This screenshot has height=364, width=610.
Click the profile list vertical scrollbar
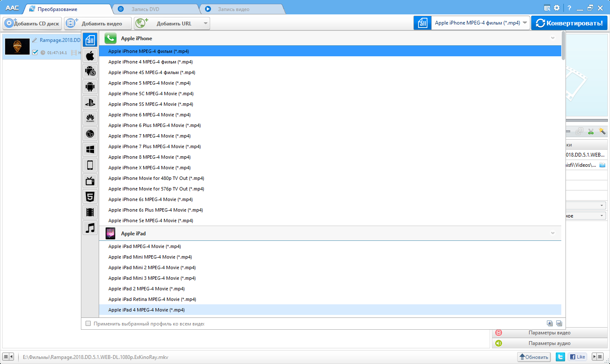point(563,46)
